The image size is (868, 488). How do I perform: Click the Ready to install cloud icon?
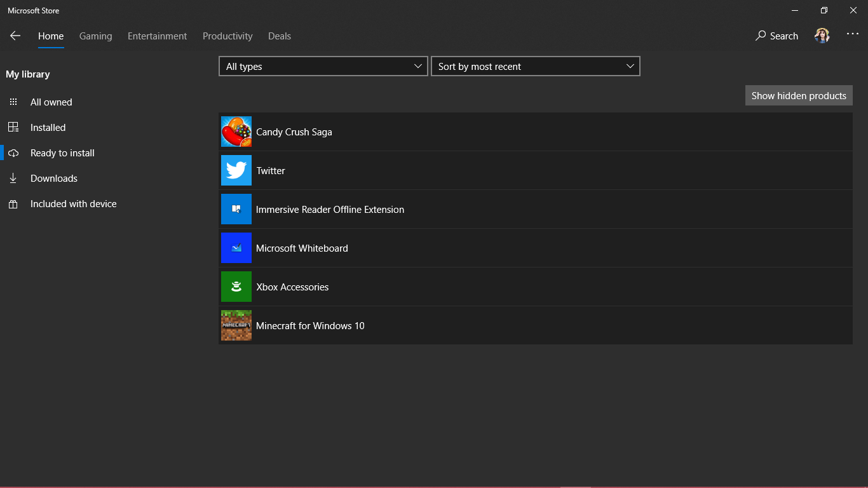13,153
